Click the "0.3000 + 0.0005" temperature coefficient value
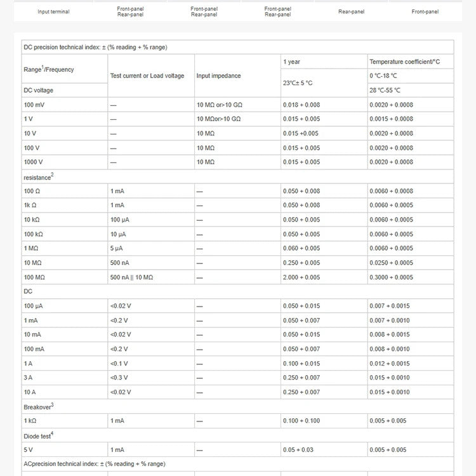The height and width of the screenshot is (476, 476). point(391,277)
